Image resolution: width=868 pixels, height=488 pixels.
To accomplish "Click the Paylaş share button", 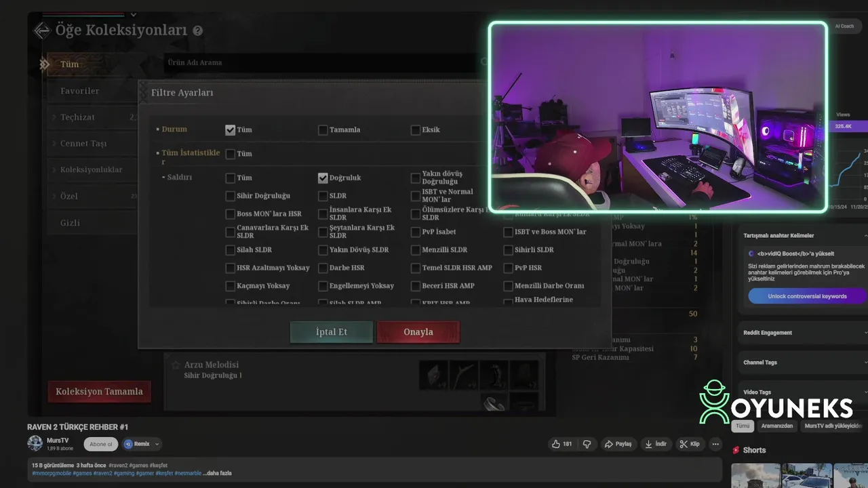I will pyautogui.click(x=618, y=444).
